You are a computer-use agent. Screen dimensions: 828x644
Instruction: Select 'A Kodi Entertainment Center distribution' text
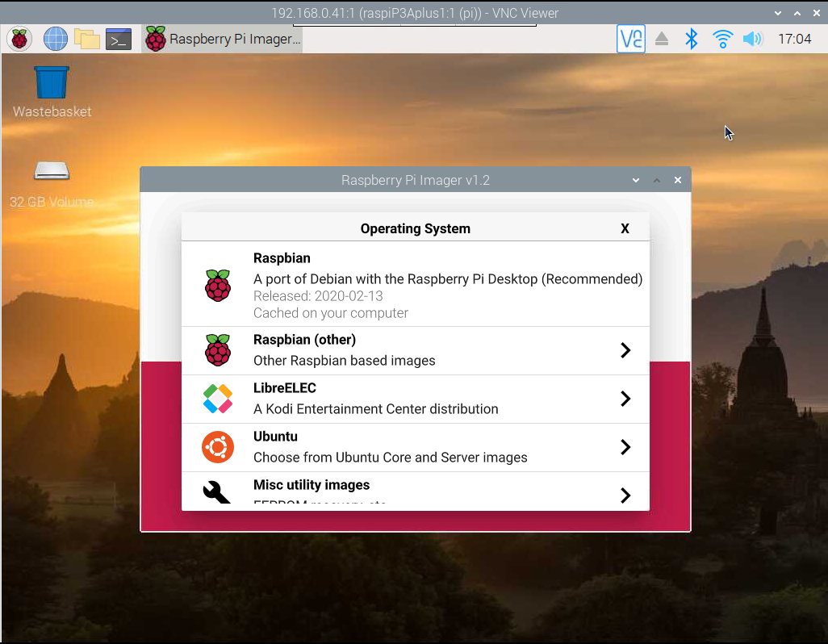tap(375, 409)
